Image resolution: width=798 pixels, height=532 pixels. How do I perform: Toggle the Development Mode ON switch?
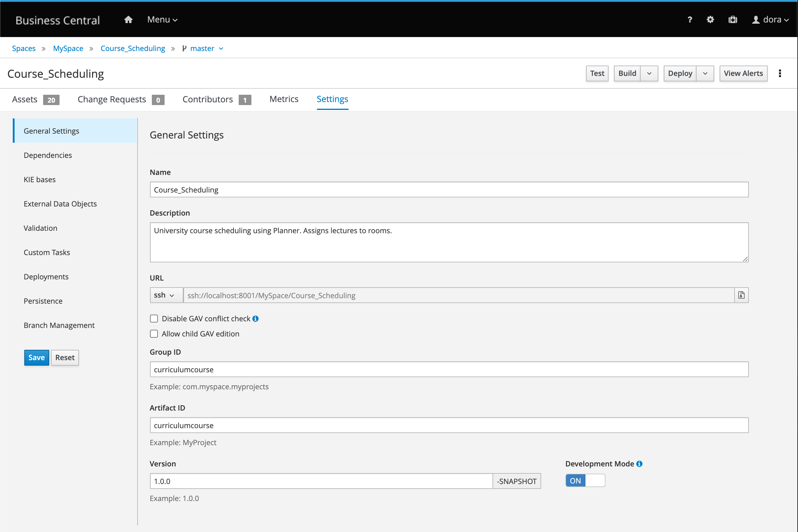pyautogui.click(x=585, y=481)
